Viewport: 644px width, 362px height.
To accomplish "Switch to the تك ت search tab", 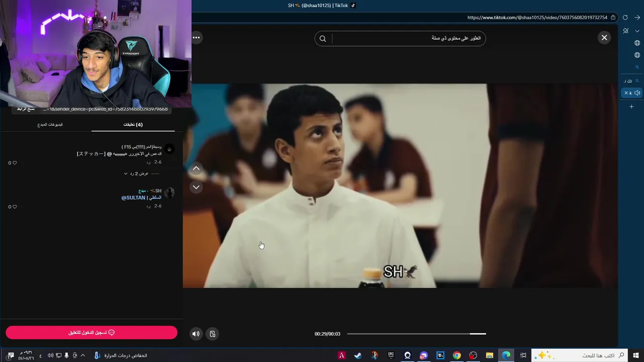I will (631, 81).
